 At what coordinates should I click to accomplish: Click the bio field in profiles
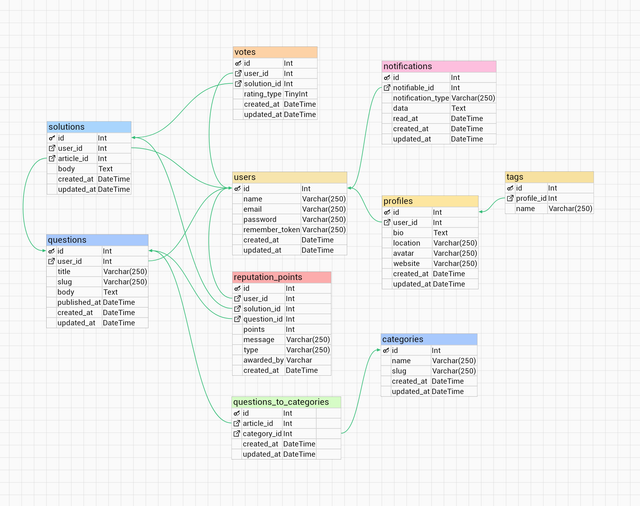[430, 233]
